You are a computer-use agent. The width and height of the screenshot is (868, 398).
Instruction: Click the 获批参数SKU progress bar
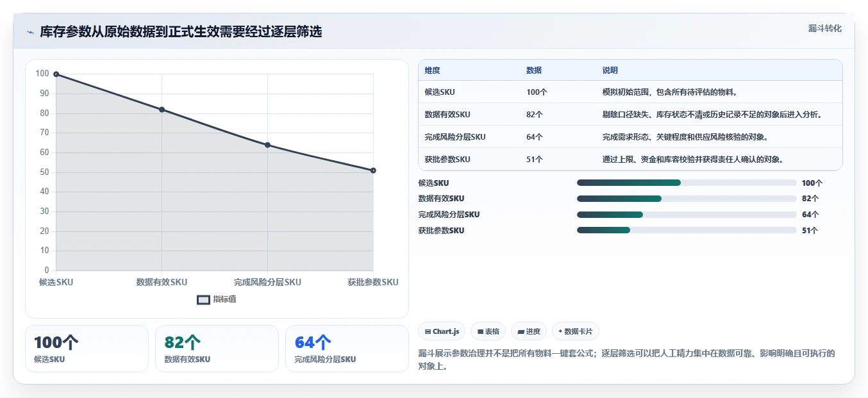(x=687, y=231)
